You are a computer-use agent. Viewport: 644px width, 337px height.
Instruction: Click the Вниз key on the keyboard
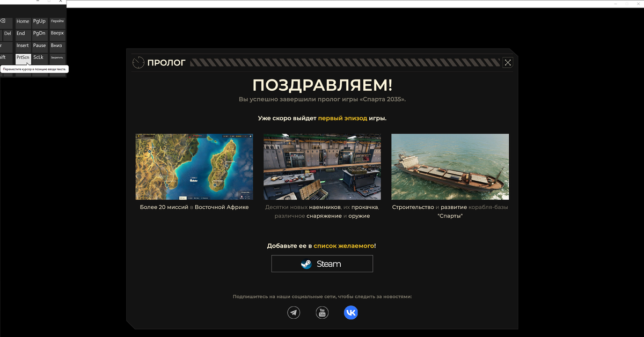tap(57, 46)
